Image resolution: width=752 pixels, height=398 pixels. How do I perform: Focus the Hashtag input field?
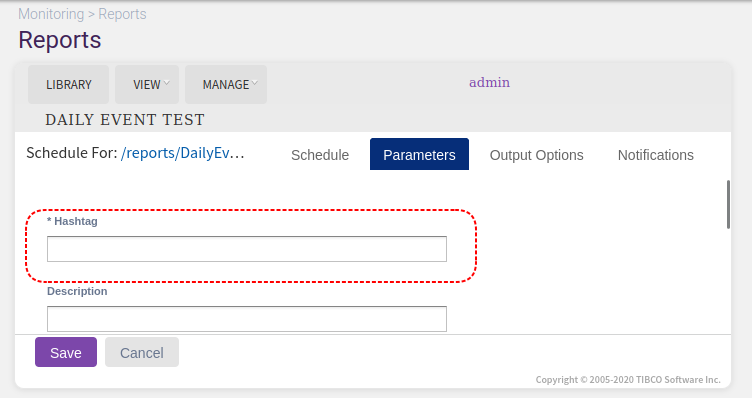point(247,249)
